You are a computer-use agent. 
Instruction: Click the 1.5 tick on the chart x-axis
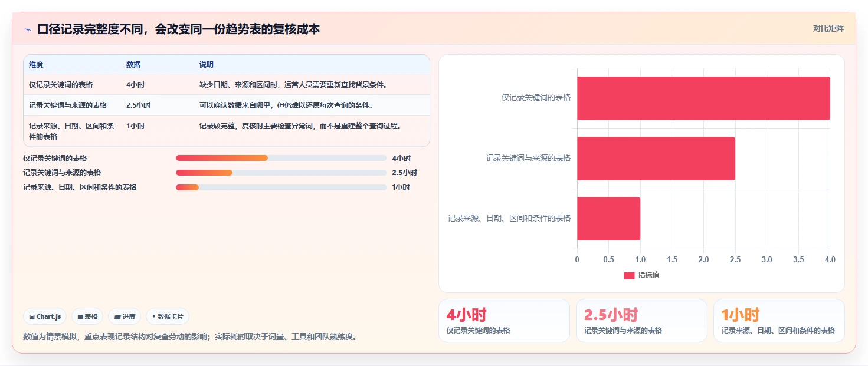[672, 259]
